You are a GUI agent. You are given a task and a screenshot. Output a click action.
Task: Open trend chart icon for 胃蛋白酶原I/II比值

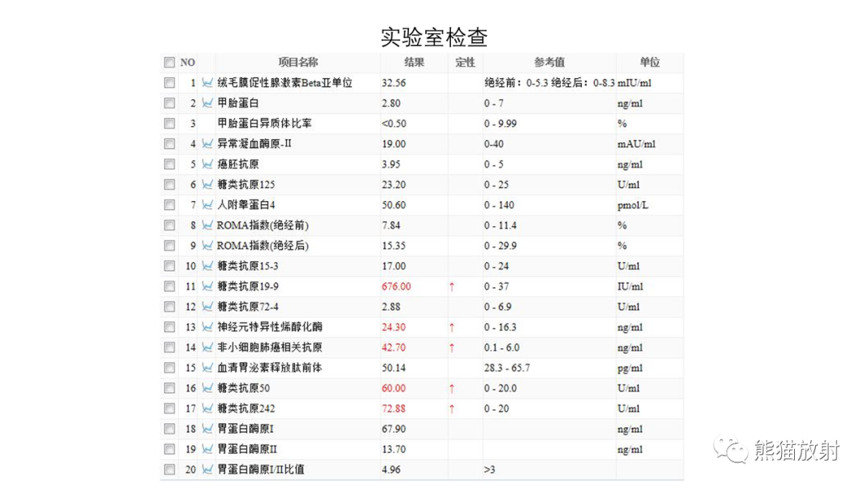point(207,470)
